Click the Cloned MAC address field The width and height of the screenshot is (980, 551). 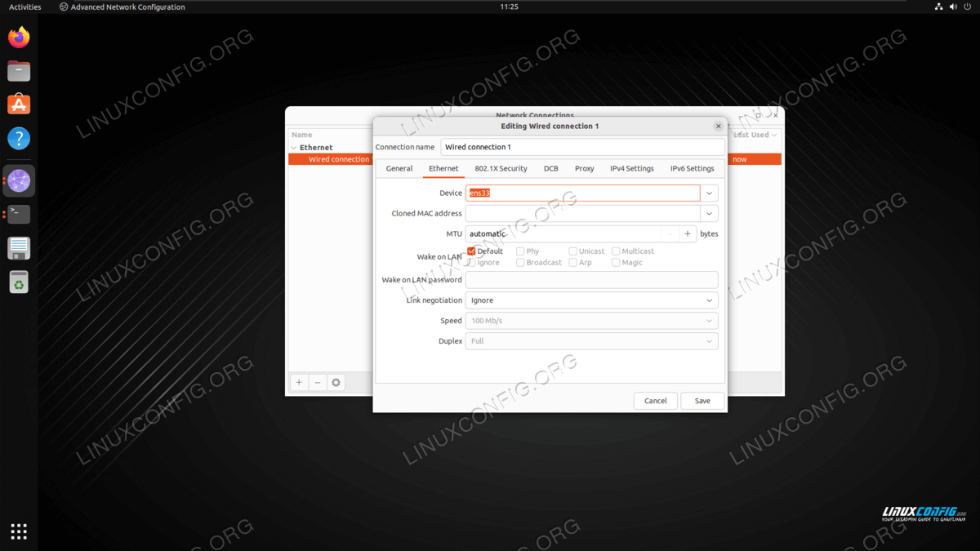coord(583,214)
